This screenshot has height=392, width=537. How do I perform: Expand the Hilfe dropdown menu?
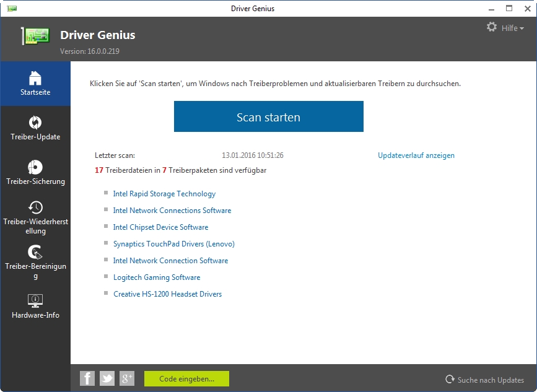pyautogui.click(x=513, y=28)
